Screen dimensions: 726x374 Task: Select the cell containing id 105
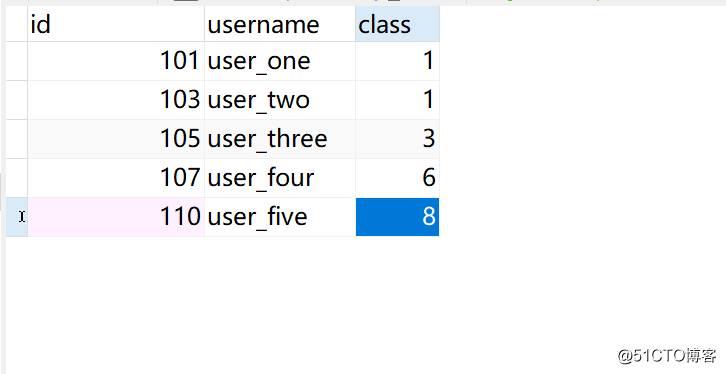(x=116, y=139)
